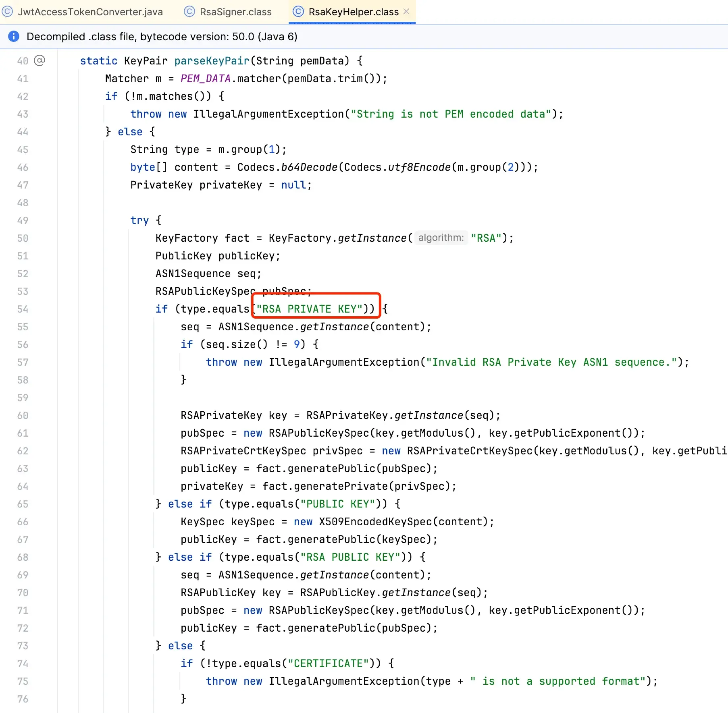
Task: Click the class icon on RsaSigner.class tab
Action: [x=189, y=12]
